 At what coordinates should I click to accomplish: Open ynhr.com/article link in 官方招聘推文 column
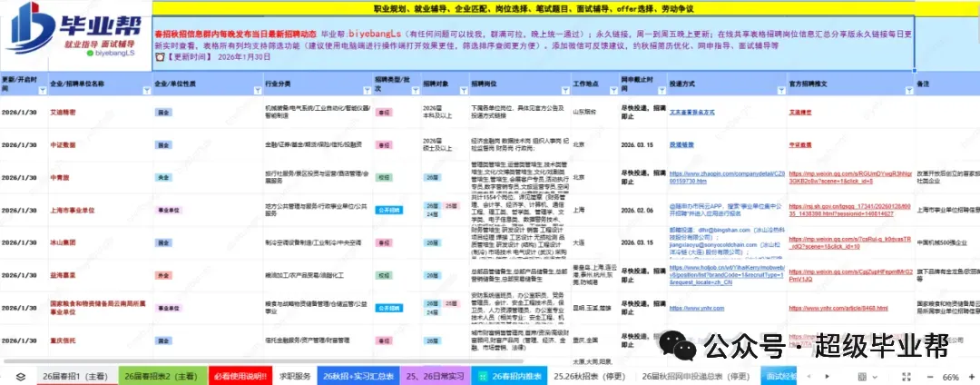tap(838, 308)
